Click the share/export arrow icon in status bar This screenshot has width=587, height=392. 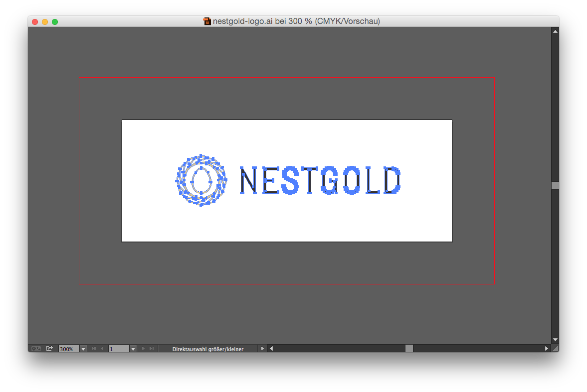point(49,349)
